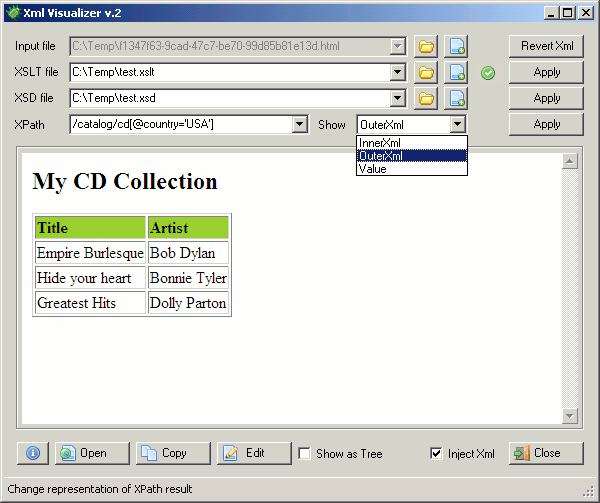This screenshot has width=600, height=503.
Task: Uncheck the Inject Xml checkbox
Action: point(436,454)
